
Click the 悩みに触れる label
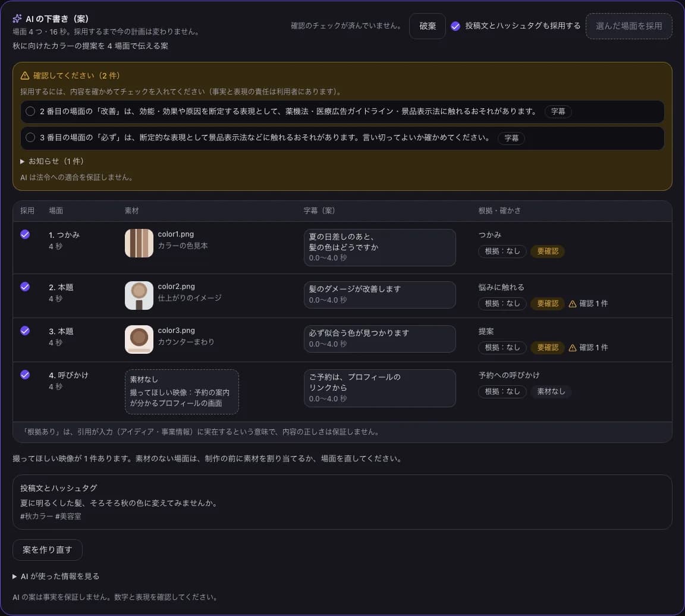click(x=501, y=287)
